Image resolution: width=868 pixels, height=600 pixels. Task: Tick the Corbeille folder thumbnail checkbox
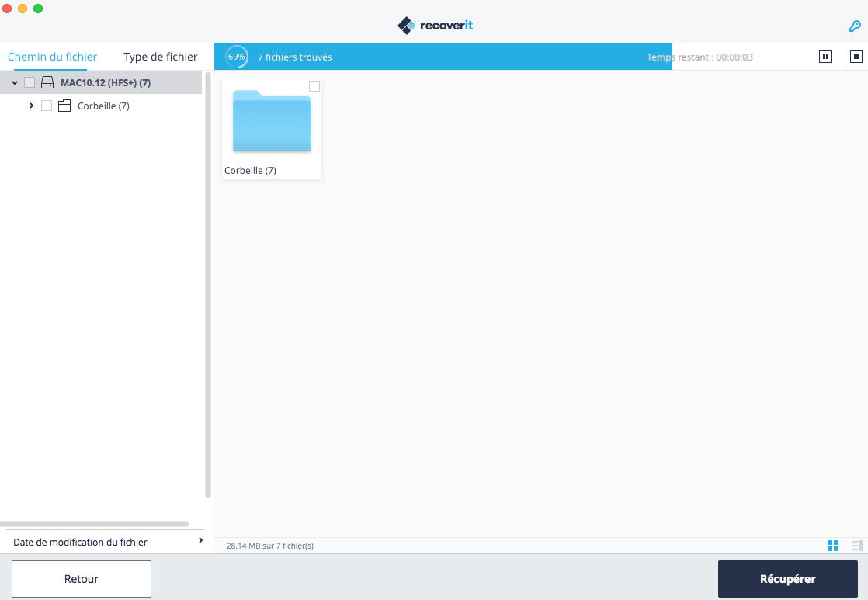(314, 86)
